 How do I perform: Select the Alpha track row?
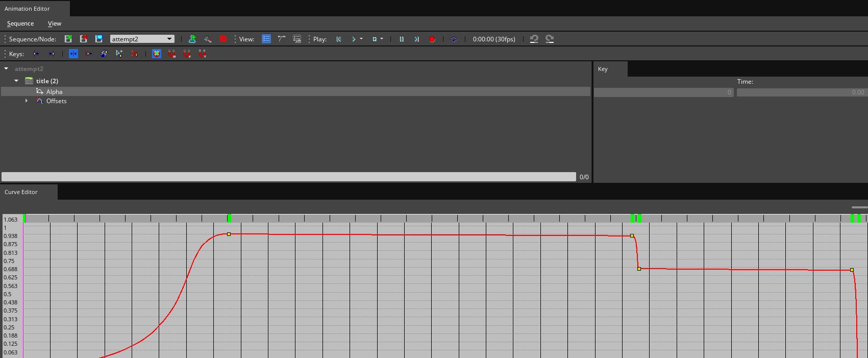coord(296,91)
